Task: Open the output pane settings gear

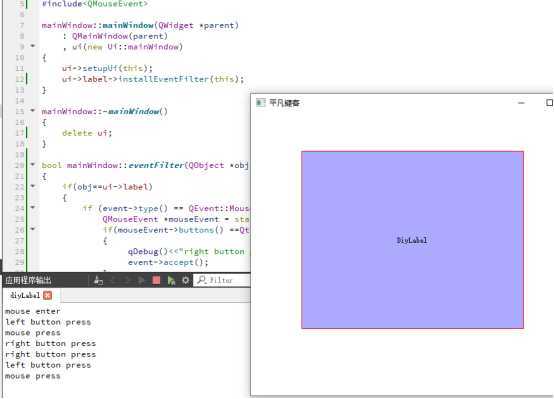Action: [185, 280]
